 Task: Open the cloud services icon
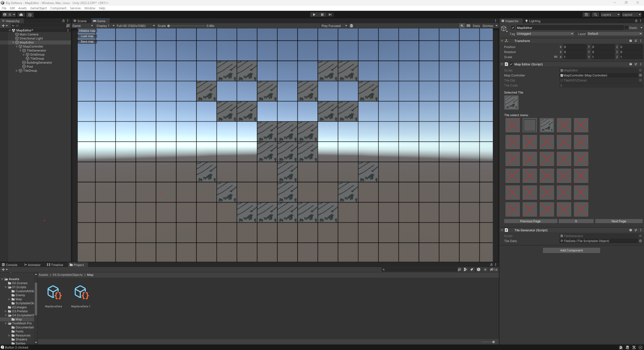21,15
